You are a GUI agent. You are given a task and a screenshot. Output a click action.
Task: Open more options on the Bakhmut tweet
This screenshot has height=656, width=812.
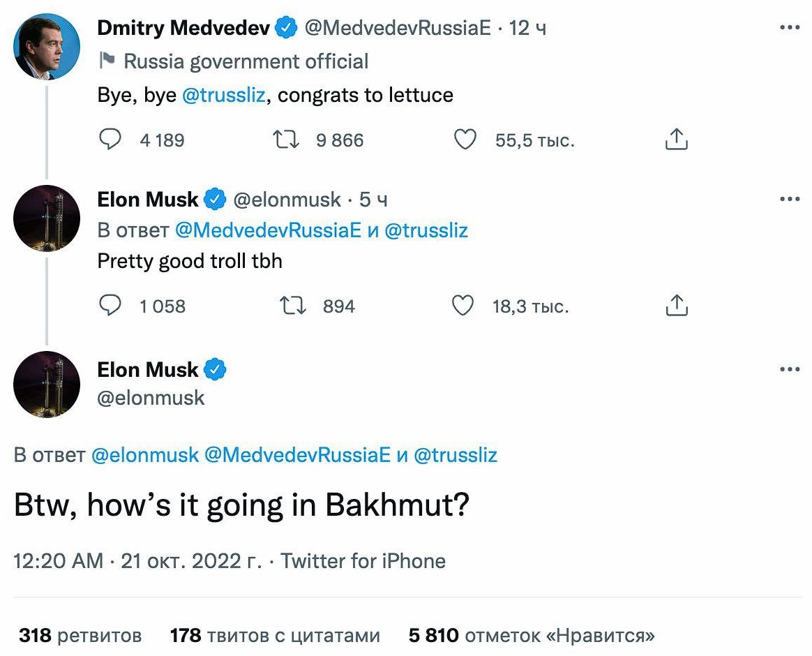(x=789, y=369)
